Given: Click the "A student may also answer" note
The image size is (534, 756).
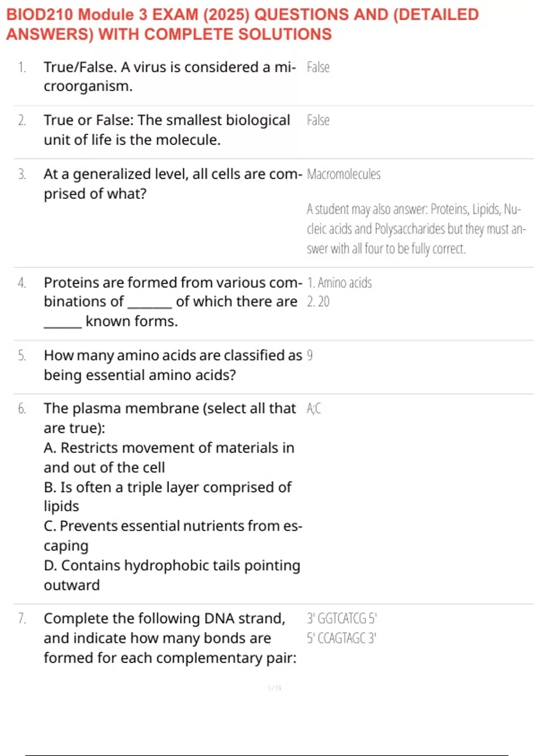Looking at the screenshot, I should click(x=416, y=229).
